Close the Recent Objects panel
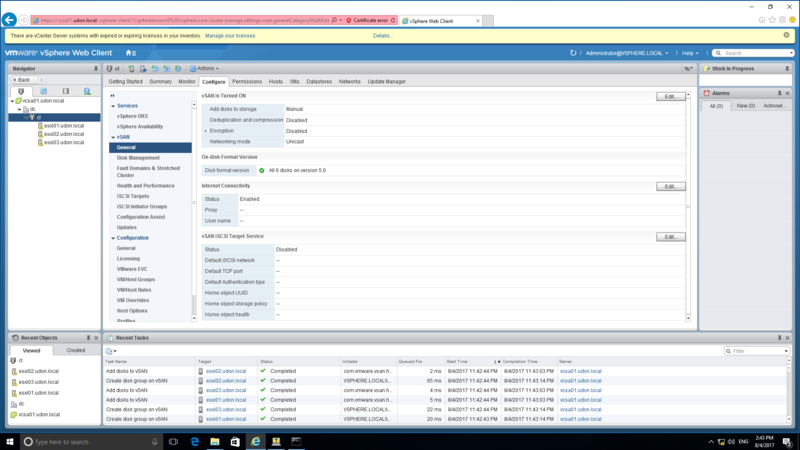This screenshot has height=450, width=800. click(96, 338)
